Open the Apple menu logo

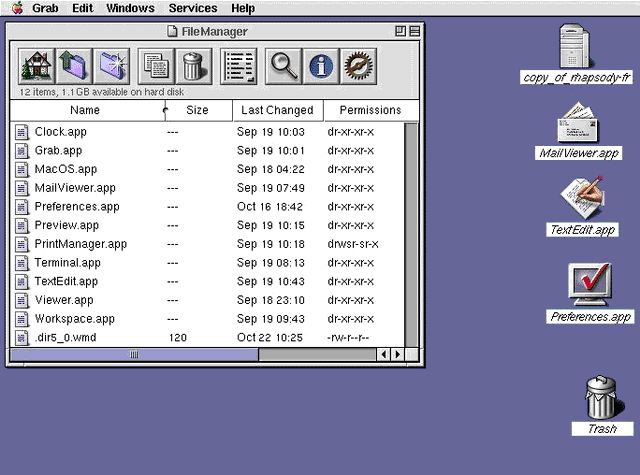click(x=17, y=8)
